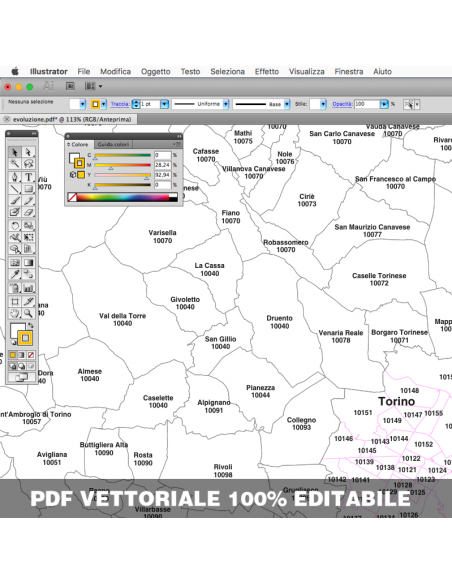This screenshot has height=584, width=452.
Task: Select the Mesh tool
Action: tap(15, 263)
